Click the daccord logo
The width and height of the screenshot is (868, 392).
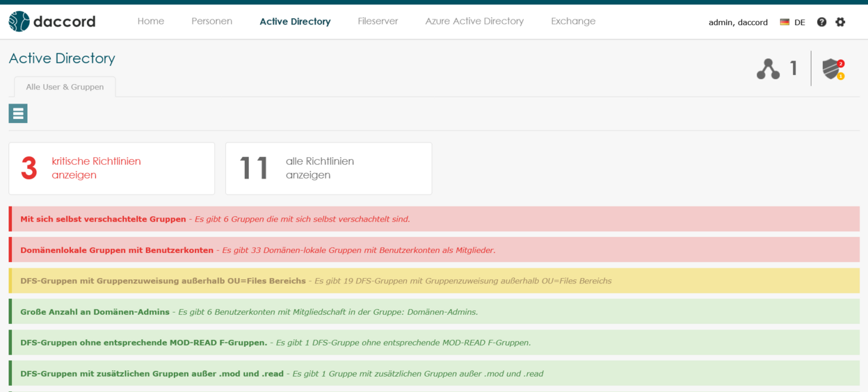pos(52,22)
